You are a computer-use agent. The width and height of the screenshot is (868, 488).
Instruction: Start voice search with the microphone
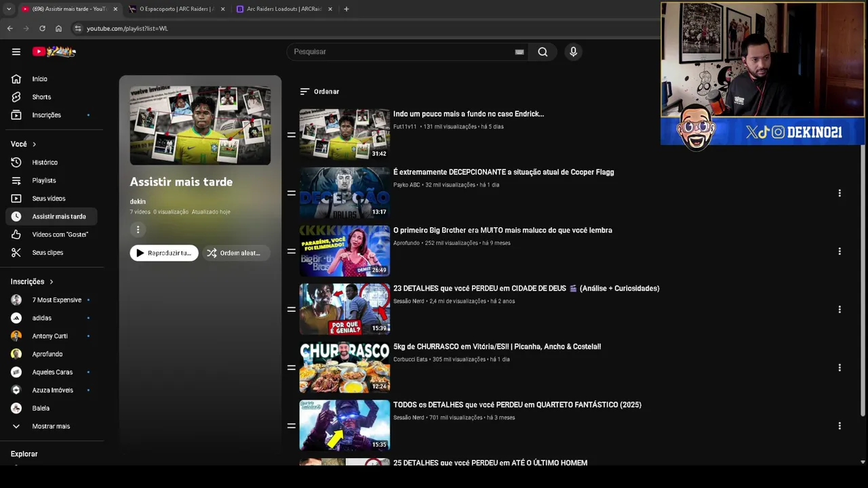point(573,52)
